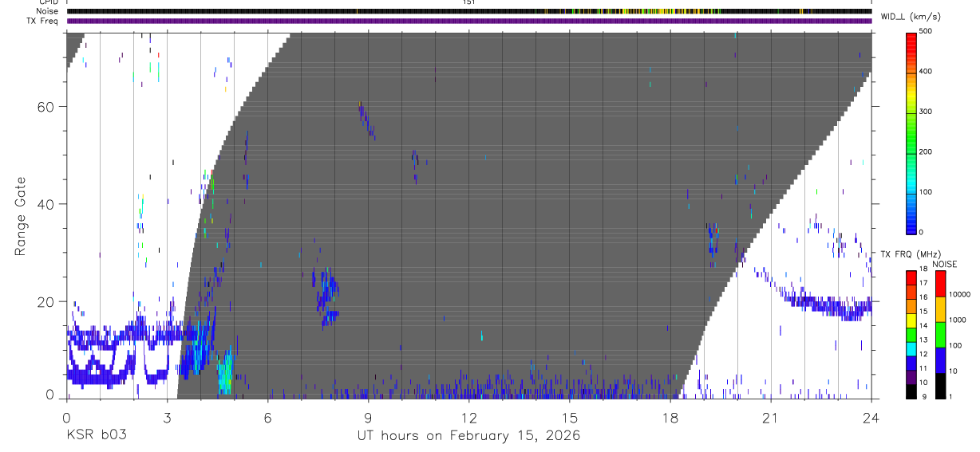This screenshot has width=980, height=452.
Task: Click the purple segment of the TX FRQ bar
Action: (x=912, y=377)
